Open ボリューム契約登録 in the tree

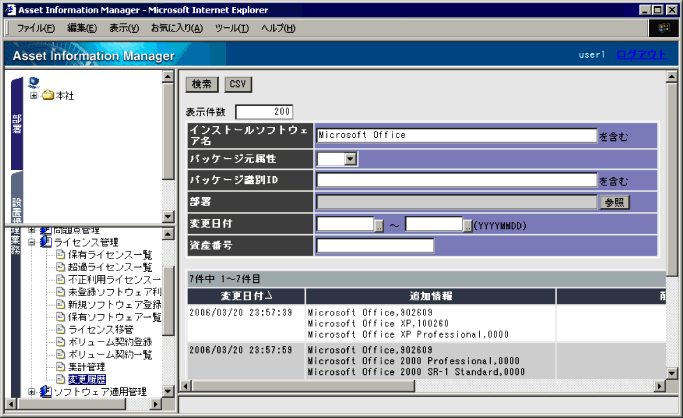pos(110,342)
